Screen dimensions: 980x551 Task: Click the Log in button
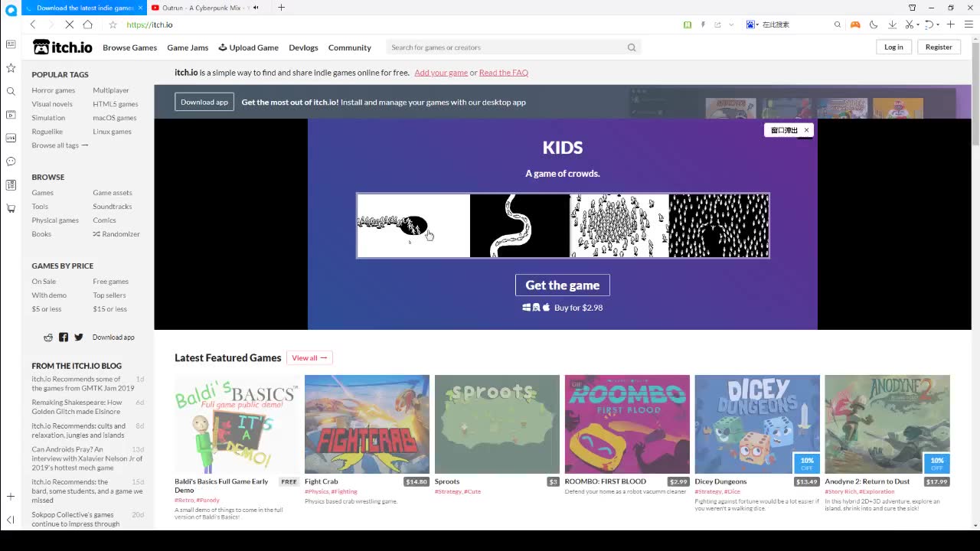893,47
